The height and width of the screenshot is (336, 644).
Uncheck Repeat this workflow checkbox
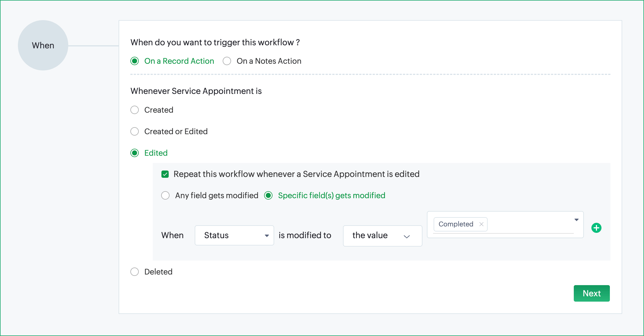pos(165,174)
